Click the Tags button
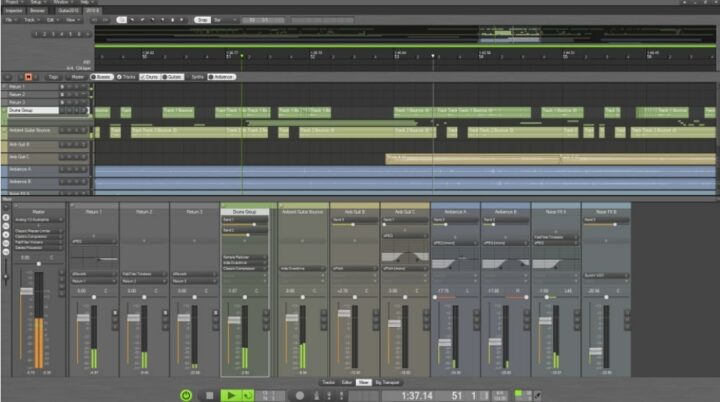The width and height of the screenshot is (720, 402). point(52,76)
